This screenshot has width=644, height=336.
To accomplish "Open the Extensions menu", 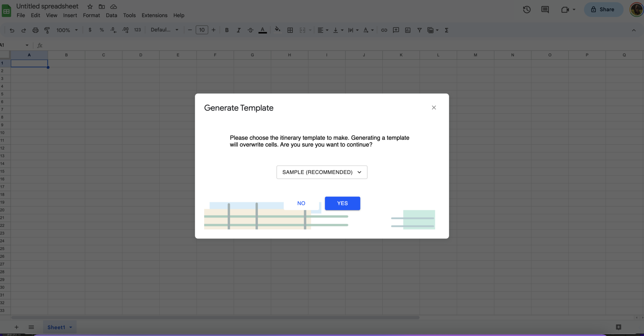I will coord(154,15).
